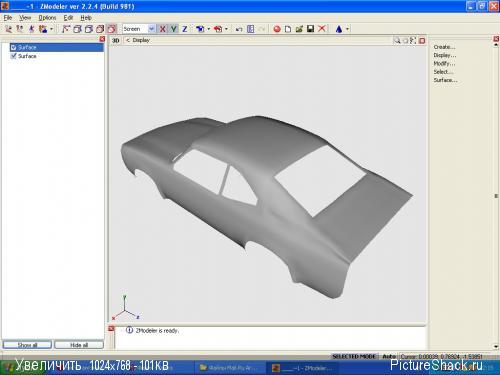Switch to edges editing level icon

(20, 29)
